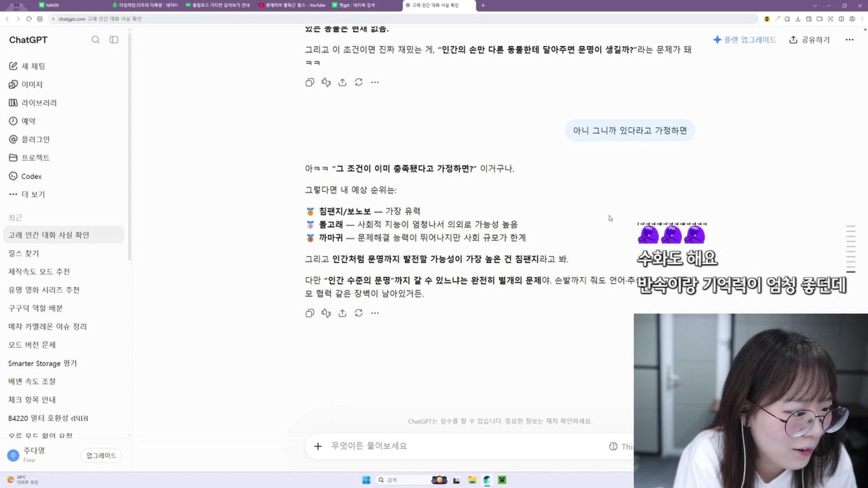Viewport: 868px width, 488px height.
Task: Open the browser three-dot menu
Action: click(x=862, y=19)
